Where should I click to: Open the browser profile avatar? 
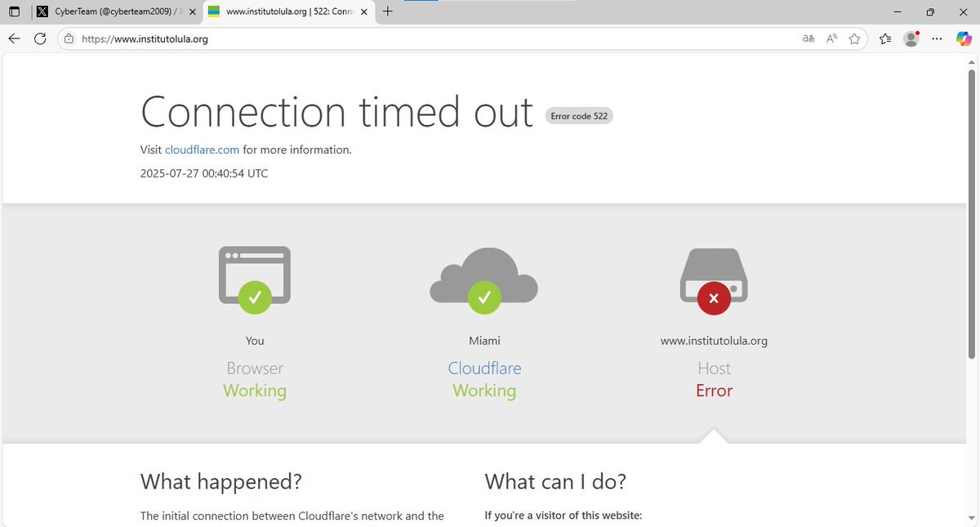[x=911, y=38]
